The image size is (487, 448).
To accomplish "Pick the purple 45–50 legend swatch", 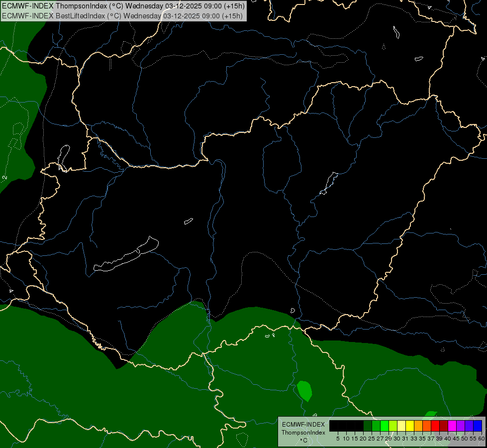I will 461,426.
